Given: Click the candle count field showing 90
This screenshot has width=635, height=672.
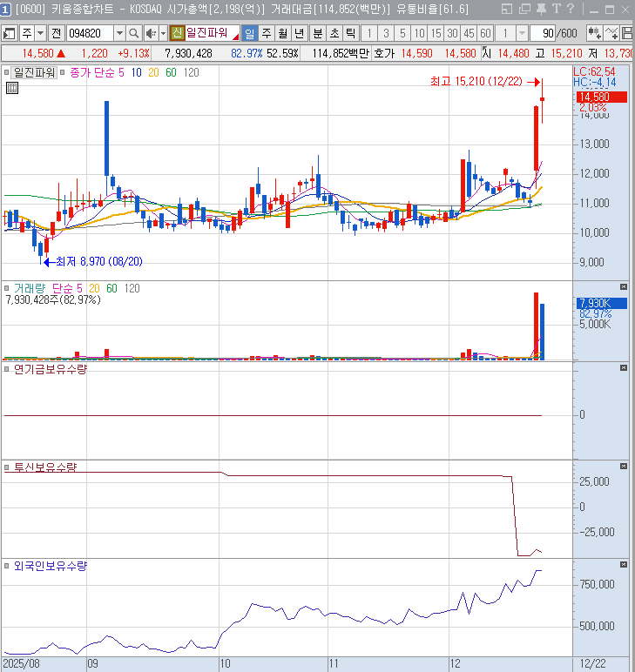Looking at the screenshot, I should tap(544, 33).
